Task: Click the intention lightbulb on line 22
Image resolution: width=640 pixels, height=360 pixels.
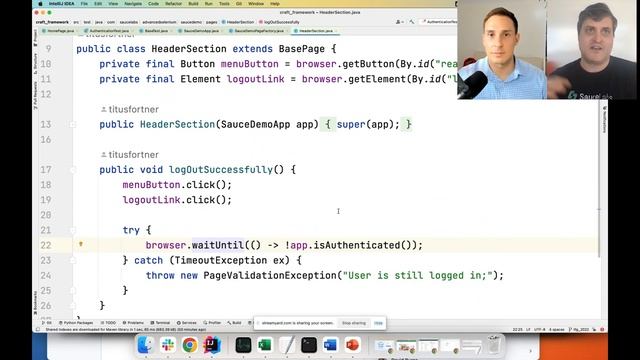Action: coord(81,244)
